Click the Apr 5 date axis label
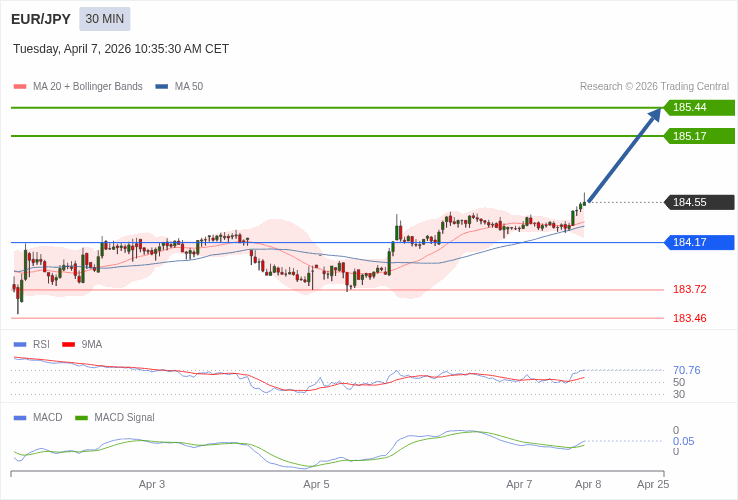This screenshot has height=500, width=738. 316,484
